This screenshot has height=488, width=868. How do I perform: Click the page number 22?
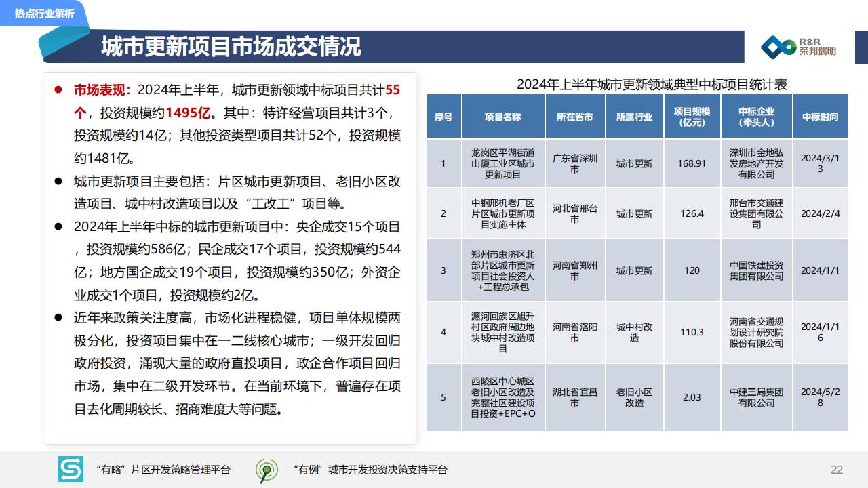point(837,470)
